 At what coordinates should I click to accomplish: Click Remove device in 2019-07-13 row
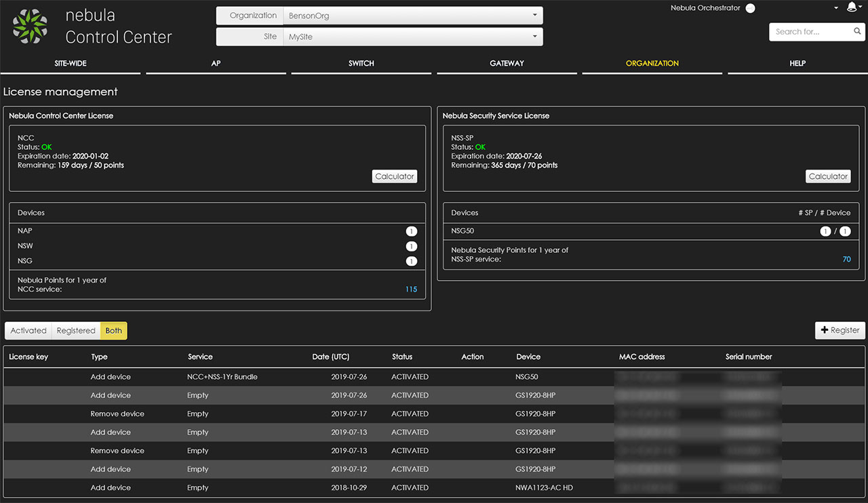tap(117, 451)
